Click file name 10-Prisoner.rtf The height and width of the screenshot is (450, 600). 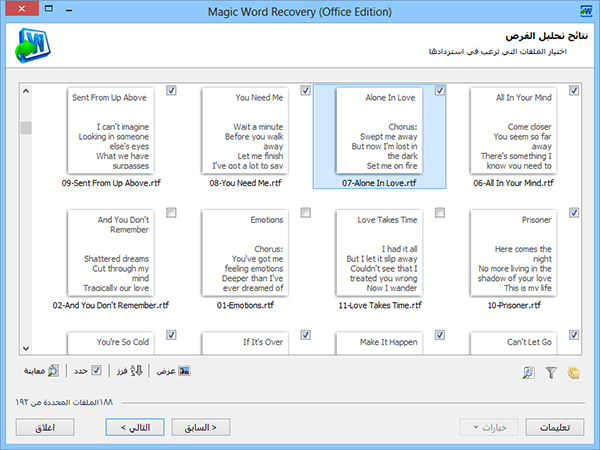click(514, 305)
